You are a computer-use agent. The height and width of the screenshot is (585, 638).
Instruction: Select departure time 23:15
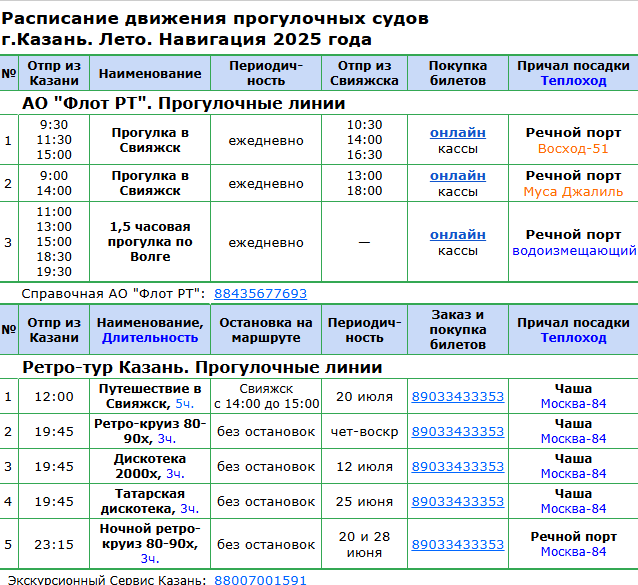click(54, 545)
